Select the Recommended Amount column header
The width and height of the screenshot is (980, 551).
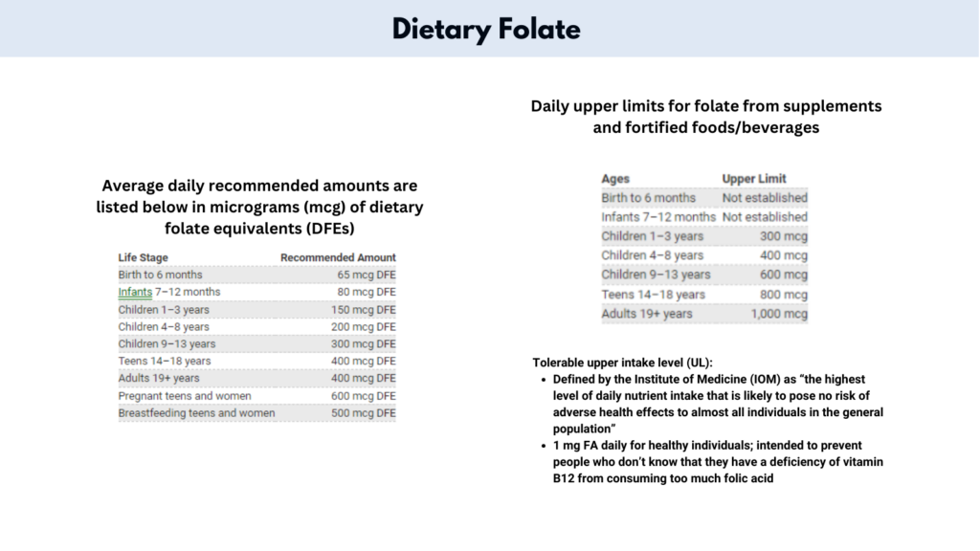pyautogui.click(x=338, y=257)
